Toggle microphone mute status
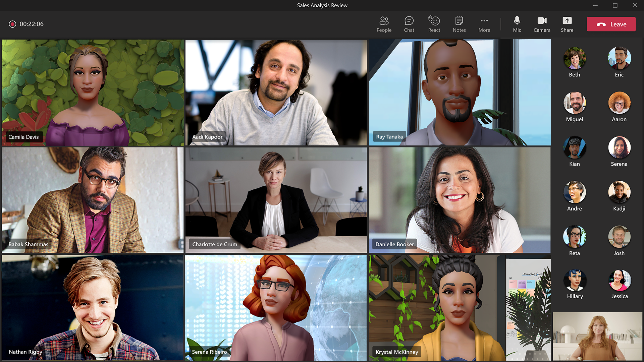This screenshot has height=362, width=644. [517, 24]
